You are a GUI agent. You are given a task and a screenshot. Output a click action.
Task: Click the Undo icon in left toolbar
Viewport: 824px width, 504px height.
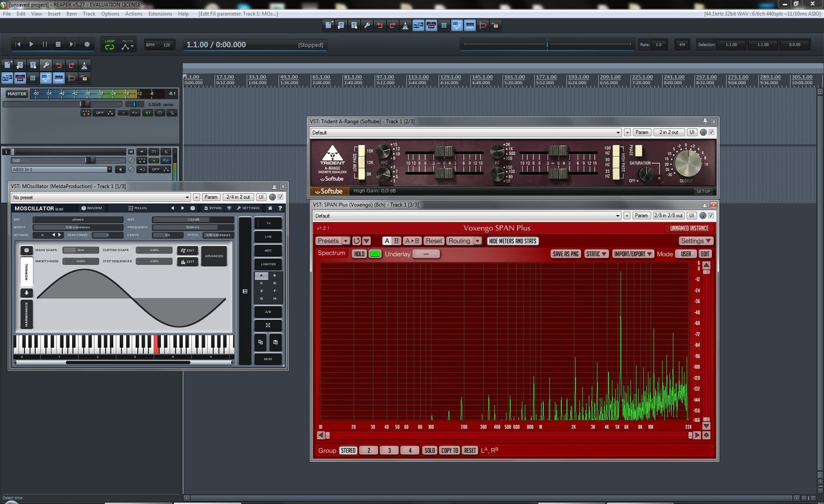59,65
